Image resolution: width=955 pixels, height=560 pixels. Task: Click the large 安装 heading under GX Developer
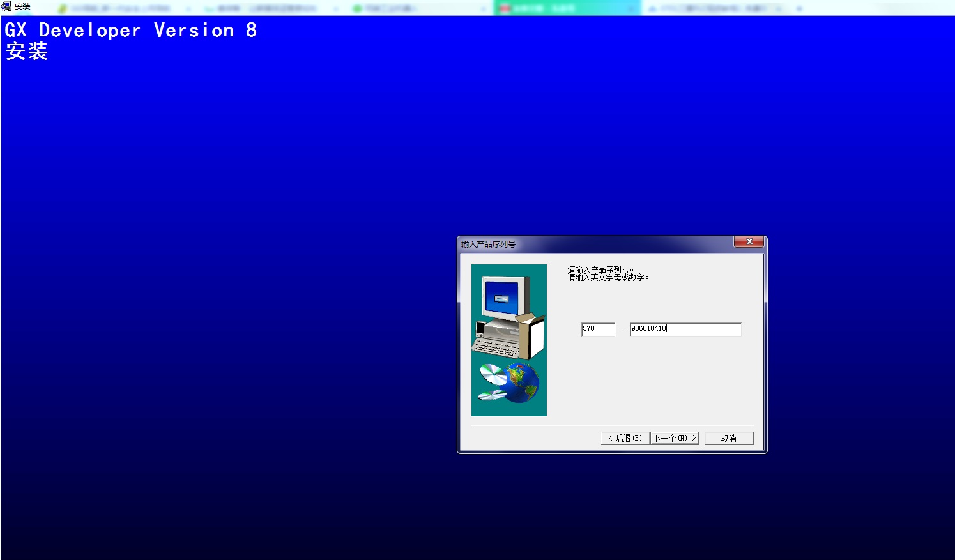coord(27,51)
